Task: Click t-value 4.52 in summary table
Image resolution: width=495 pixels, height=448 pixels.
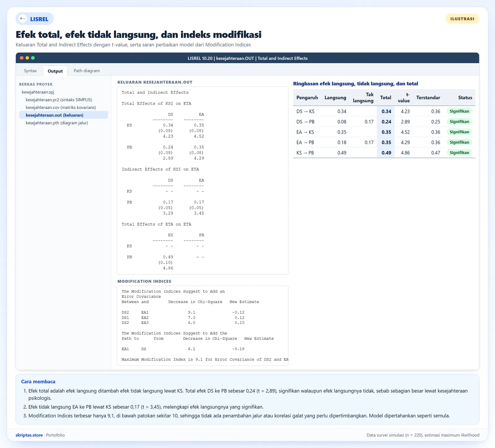Action: pyautogui.click(x=405, y=132)
